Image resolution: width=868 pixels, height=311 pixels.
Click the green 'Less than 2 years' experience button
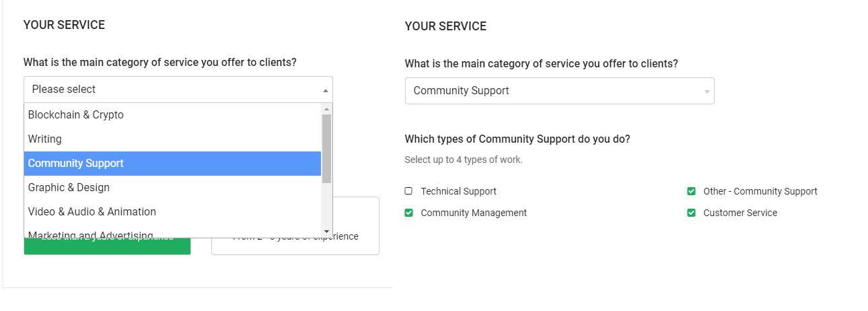(107, 246)
